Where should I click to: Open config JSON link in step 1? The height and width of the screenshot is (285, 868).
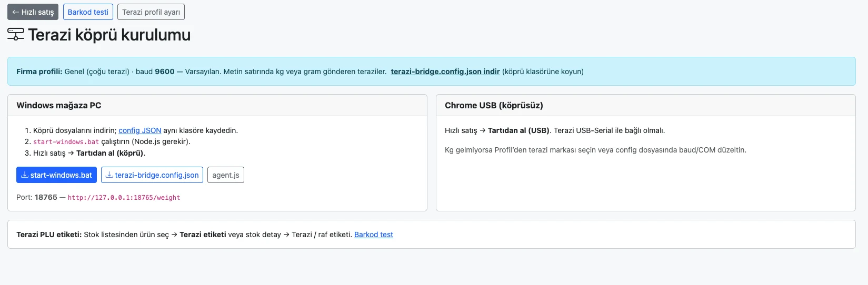point(140,130)
